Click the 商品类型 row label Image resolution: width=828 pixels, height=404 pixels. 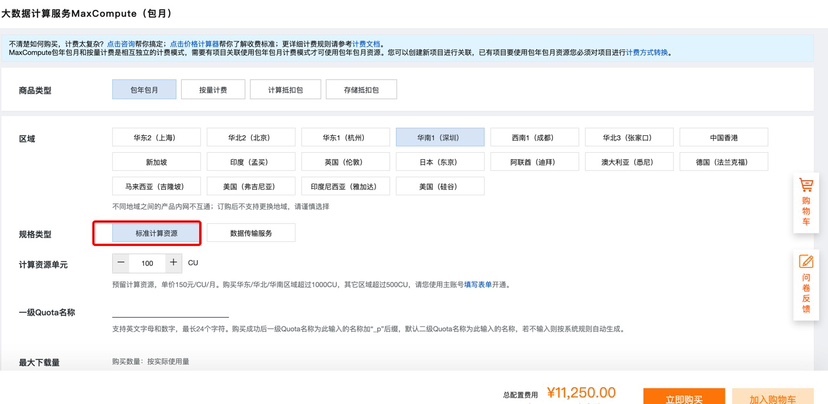pyautogui.click(x=35, y=90)
